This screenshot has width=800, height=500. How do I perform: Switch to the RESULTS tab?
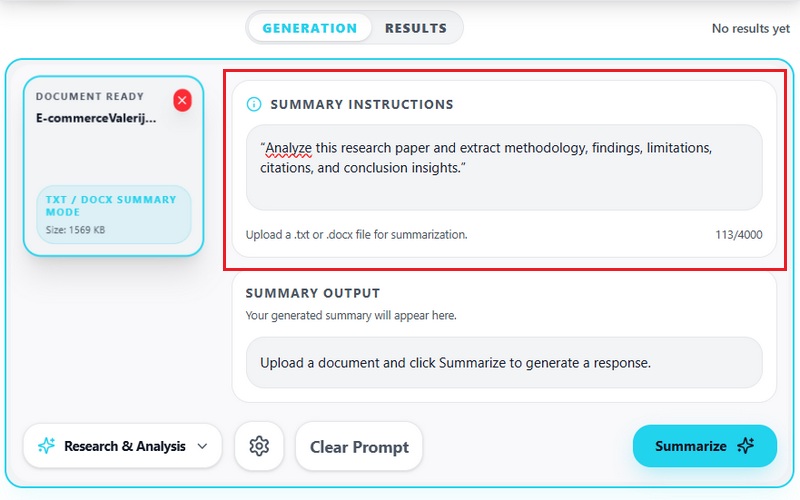pyautogui.click(x=416, y=28)
